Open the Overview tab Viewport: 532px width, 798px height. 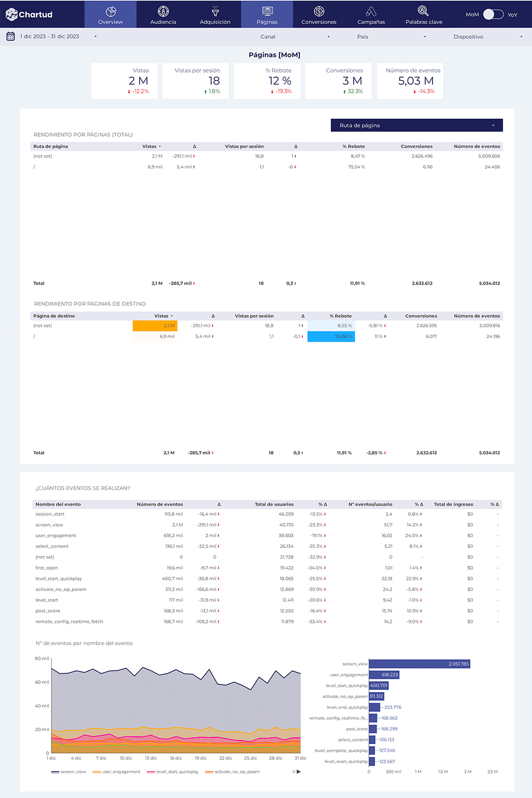click(111, 15)
